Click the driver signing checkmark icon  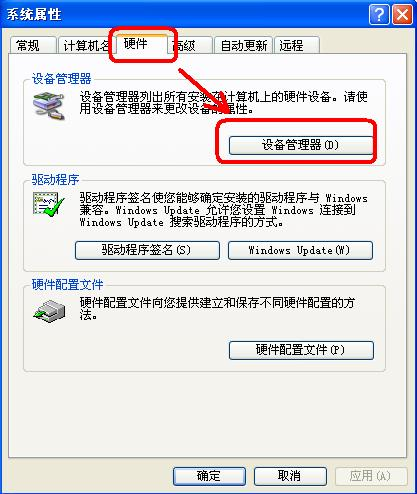click(48, 204)
